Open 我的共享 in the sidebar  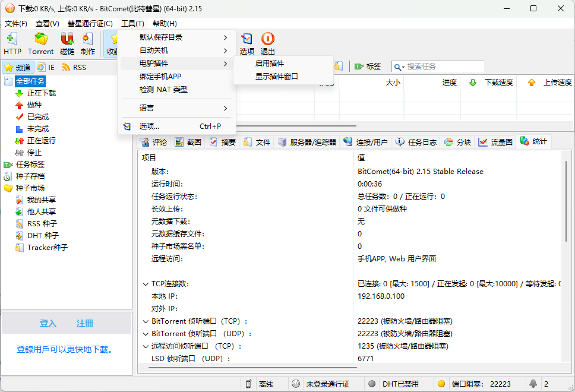click(36, 200)
